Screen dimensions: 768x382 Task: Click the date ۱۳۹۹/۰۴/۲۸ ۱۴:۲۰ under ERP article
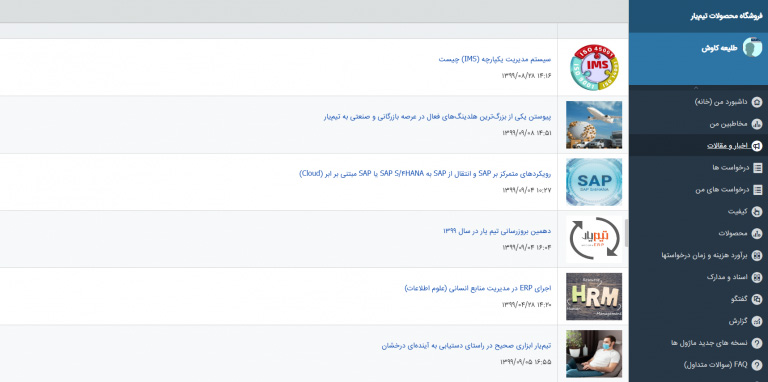[527, 305]
